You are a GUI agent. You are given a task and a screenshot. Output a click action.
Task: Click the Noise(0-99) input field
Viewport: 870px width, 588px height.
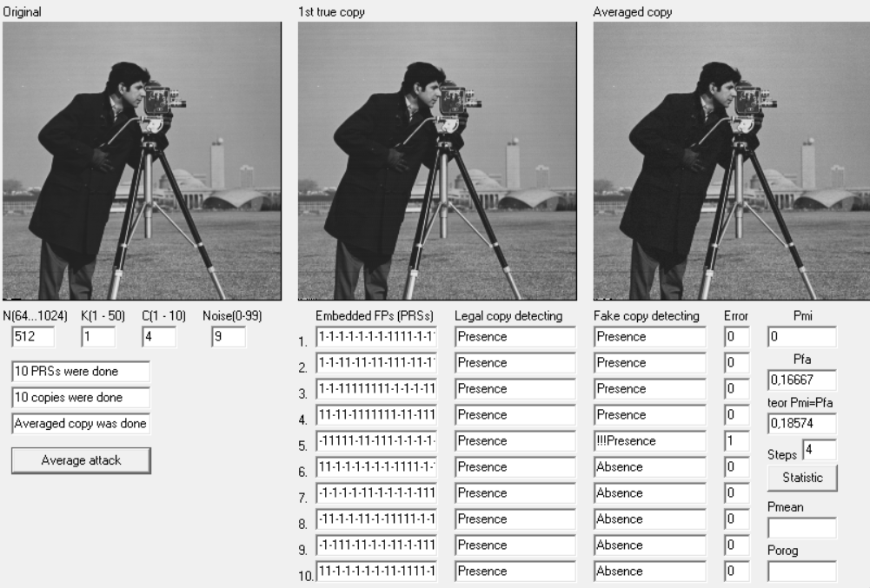[x=229, y=337]
